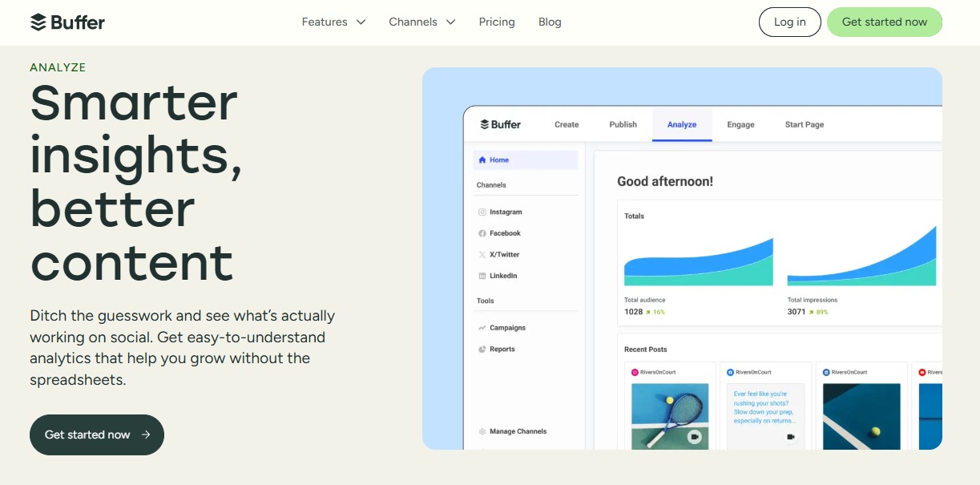This screenshot has width=980, height=485.
Task: Click Get started now in the hero section
Action: tap(96, 434)
